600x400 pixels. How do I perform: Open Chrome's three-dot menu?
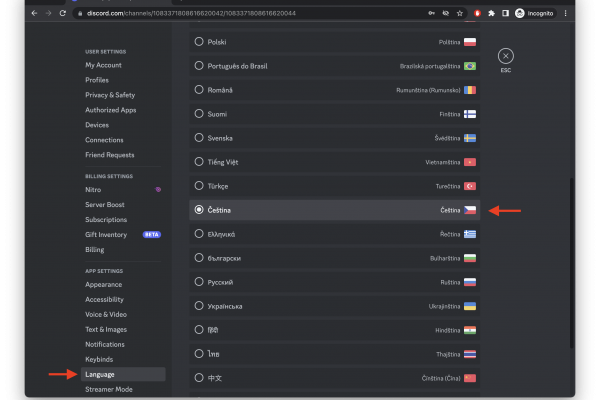pos(565,13)
